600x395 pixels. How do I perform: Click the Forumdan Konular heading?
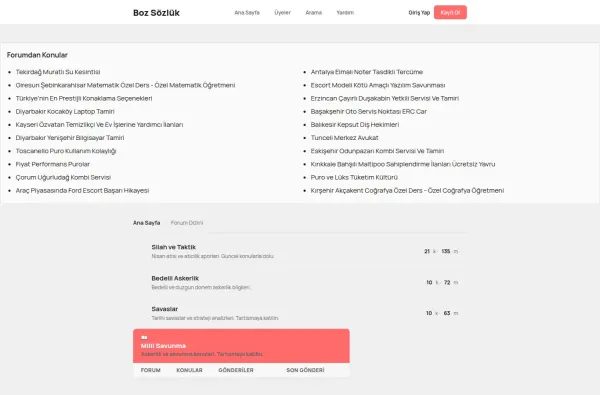tap(37, 55)
